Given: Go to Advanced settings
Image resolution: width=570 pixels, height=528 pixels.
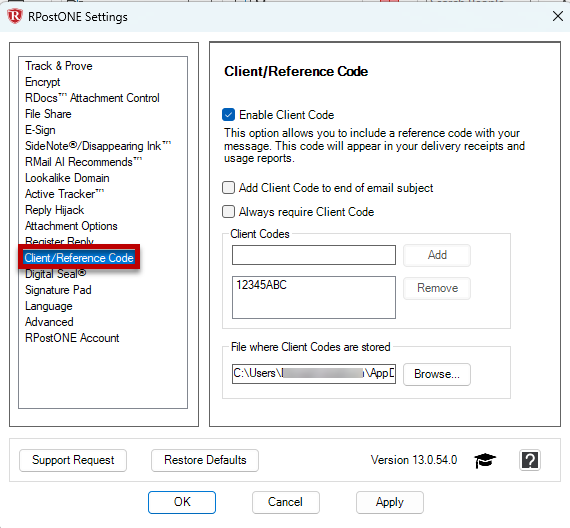Looking at the screenshot, I should (x=49, y=322).
